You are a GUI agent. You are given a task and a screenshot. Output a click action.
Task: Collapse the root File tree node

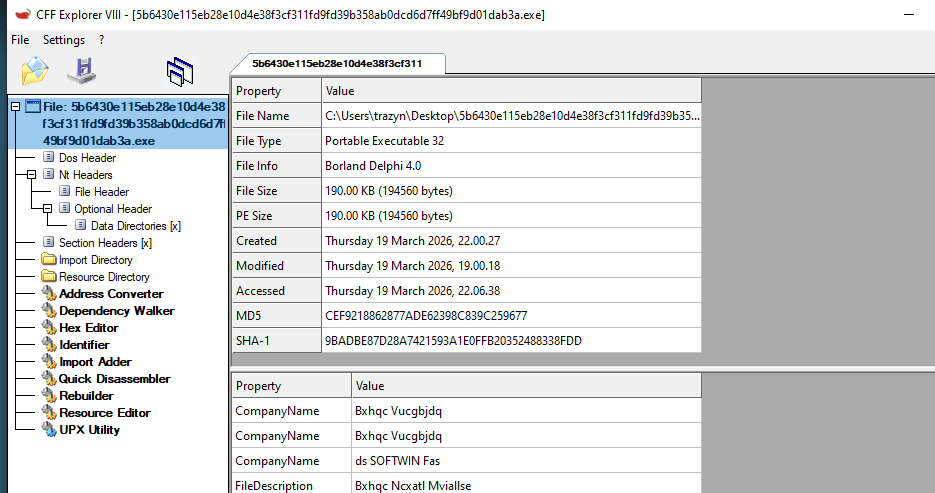click(15, 107)
